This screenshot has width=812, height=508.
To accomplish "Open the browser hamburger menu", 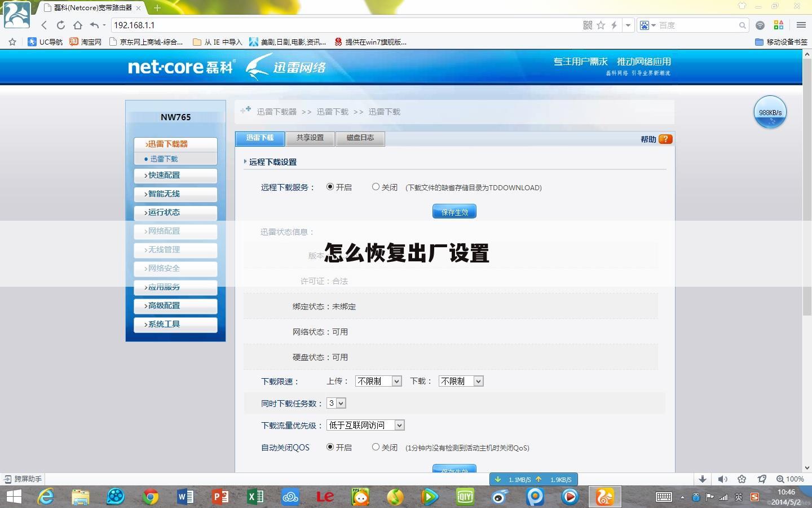I will pyautogui.click(x=801, y=25).
